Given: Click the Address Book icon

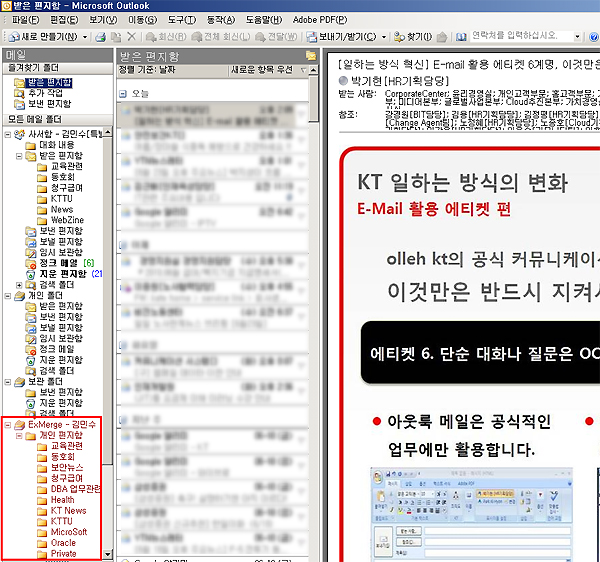Looking at the screenshot, I should 461,37.
